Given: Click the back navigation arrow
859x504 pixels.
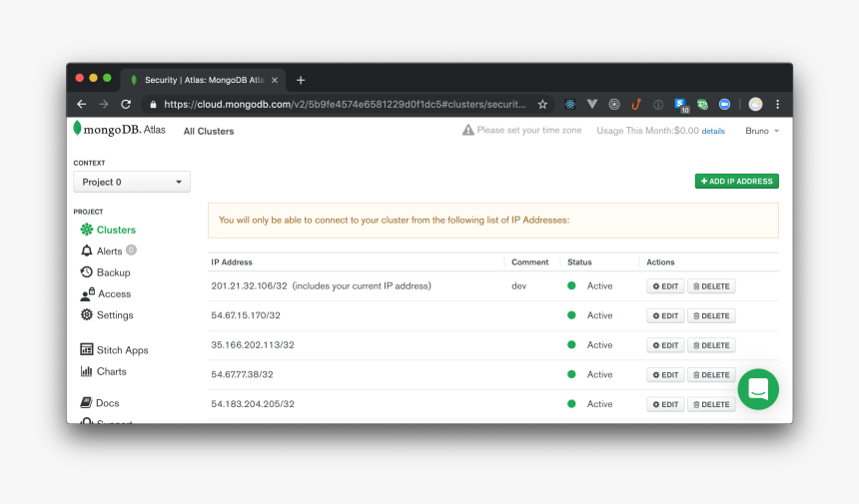Looking at the screenshot, I should [82, 104].
